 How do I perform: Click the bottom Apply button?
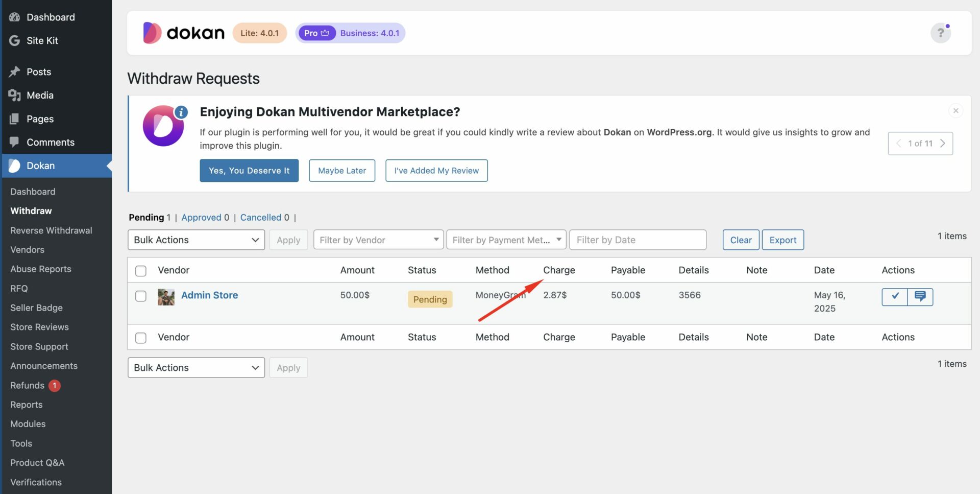(x=288, y=368)
